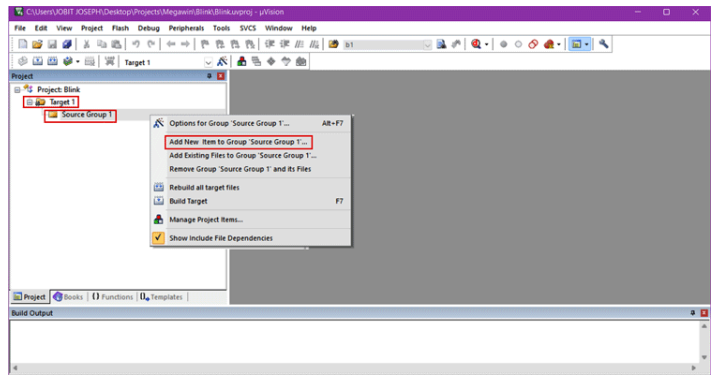Open the b1 find combo box dropdown
The image size is (717, 384).
pos(427,44)
